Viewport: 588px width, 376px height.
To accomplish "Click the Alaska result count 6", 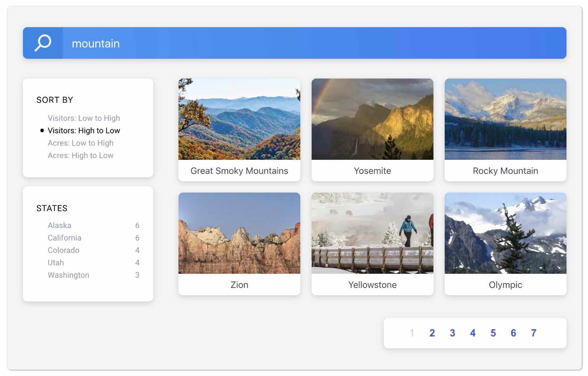I will pyautogui.click(x=137, y=226).
